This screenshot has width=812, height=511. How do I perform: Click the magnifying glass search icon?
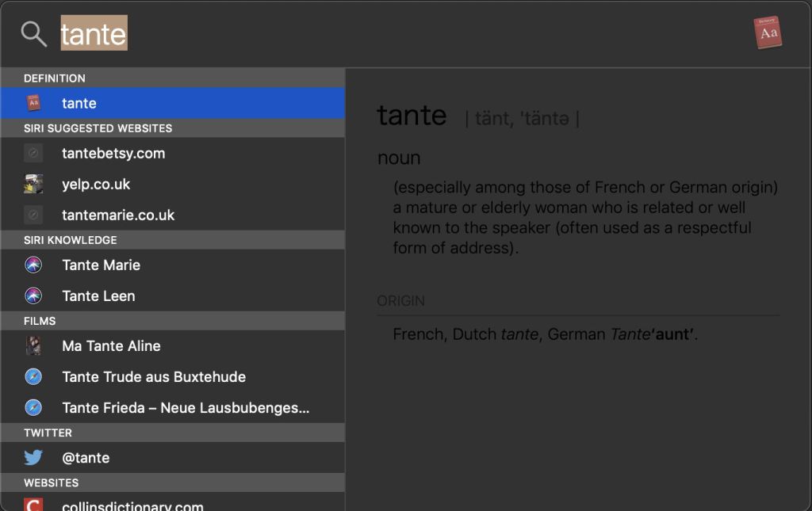point(33,33)
